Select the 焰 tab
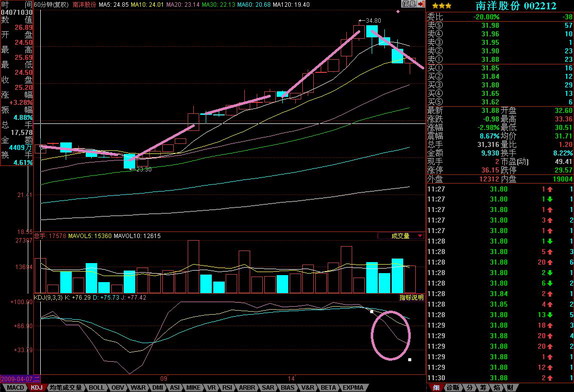 [x=497, y=387]
